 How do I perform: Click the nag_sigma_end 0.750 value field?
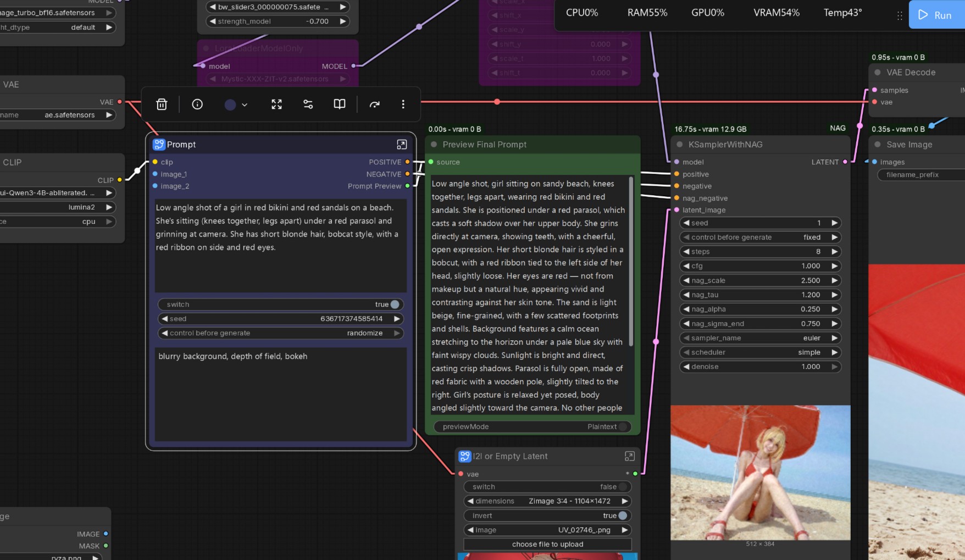click(761, 324)
